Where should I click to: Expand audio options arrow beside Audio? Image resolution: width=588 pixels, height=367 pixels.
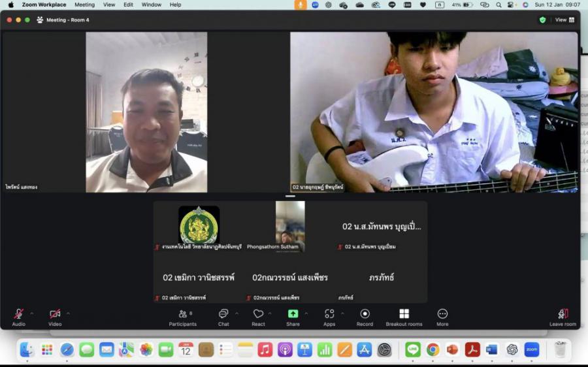pyautogui.click(x=31, y=313)
